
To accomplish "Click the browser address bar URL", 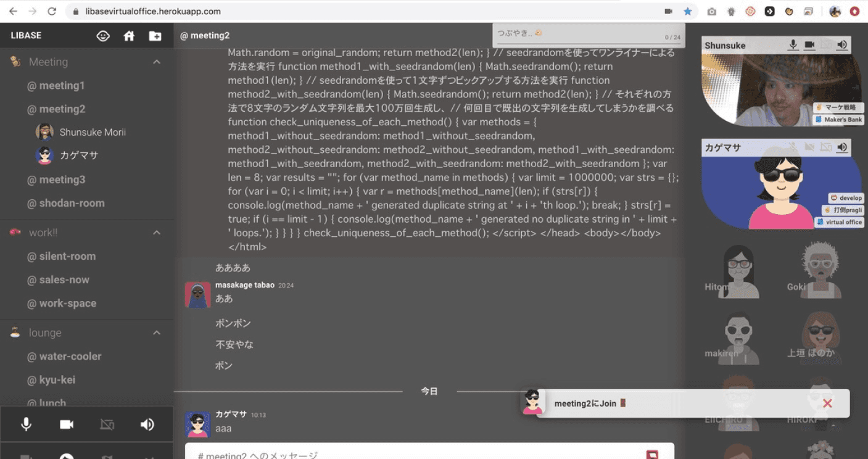I will click(153, 11).
